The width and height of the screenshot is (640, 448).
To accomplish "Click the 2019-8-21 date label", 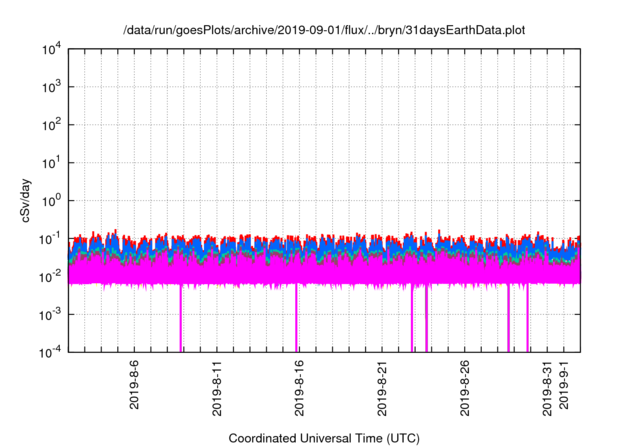I will pos(382,388).
